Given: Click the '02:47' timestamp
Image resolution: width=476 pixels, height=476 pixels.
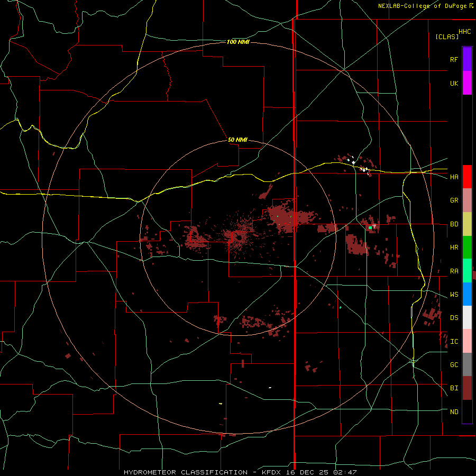Looking at the screenshot, I should pyautogui.click(x=345, y=472).
